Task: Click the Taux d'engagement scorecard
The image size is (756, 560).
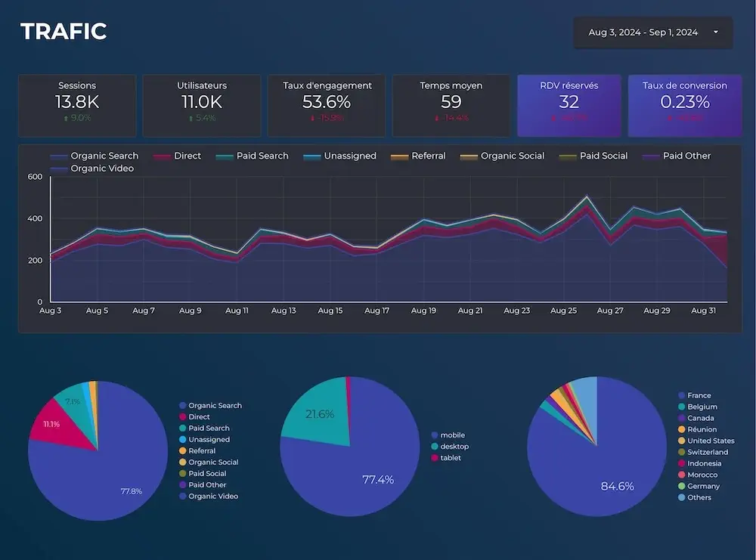Action: click(327, 105)
